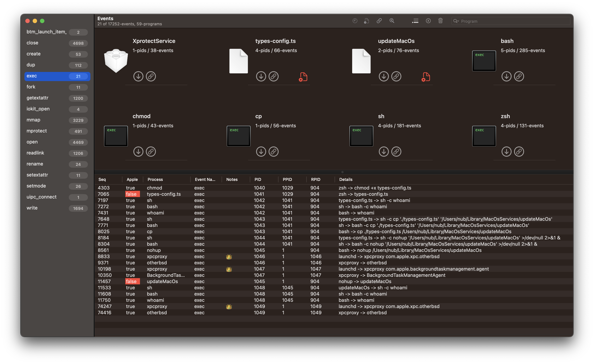Click link icon under zsh card
Screen dimensions: 594x364
(x=519, y=152)
